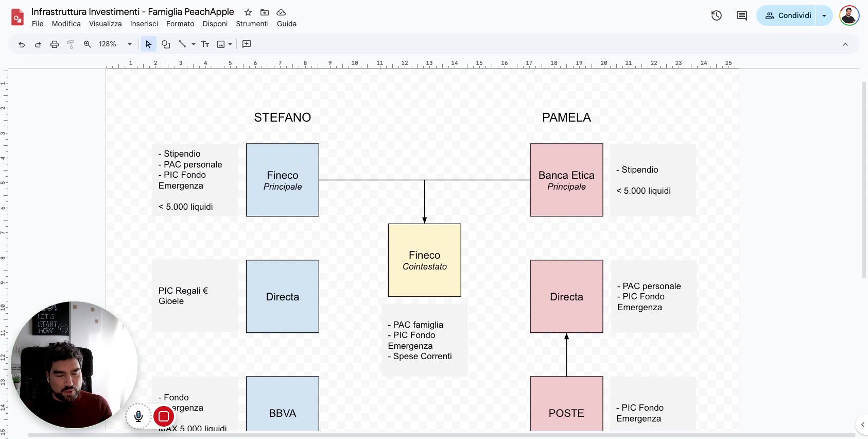Expand the side panel arrow
Image resolution: width=868 pixels, height=439 pixels.
coord(863,425)
